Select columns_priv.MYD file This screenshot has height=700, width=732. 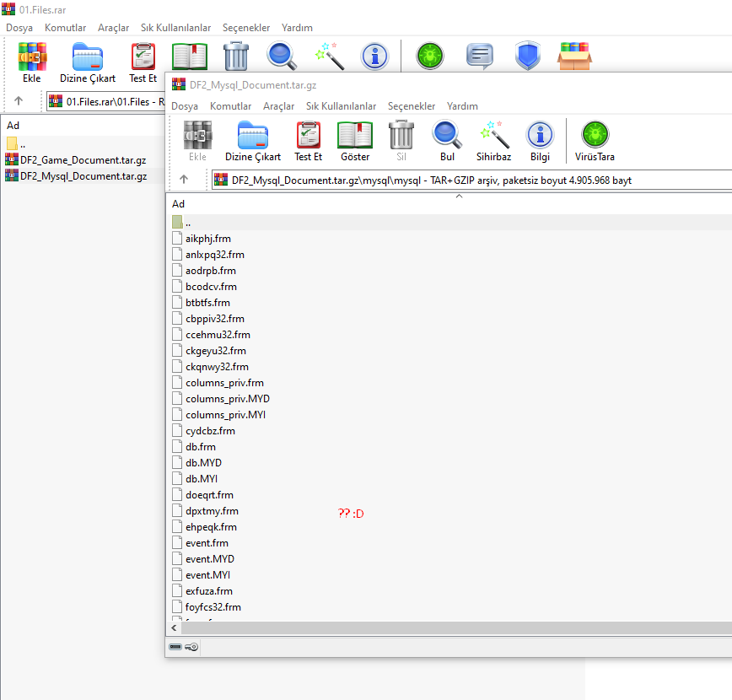(x=221, y=399)
